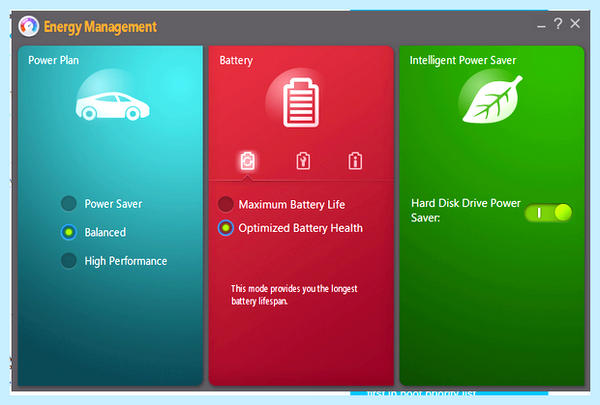600x405 pixels.
Task: Choose Optimized Battery Health mode
Action: pos(226,228)
